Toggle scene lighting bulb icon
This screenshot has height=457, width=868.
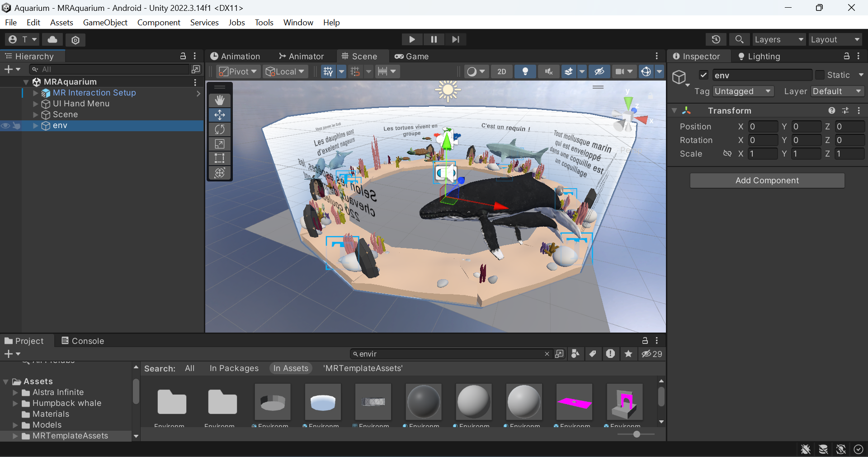[x=525, y=71]
